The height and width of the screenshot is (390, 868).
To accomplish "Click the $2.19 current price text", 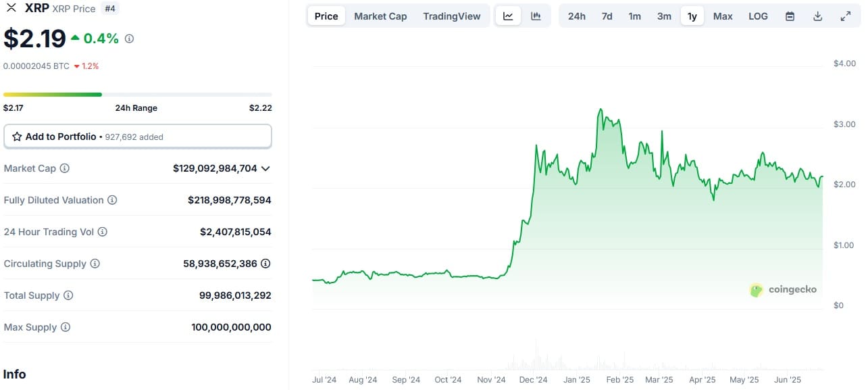I will click(x=34, y=39).
